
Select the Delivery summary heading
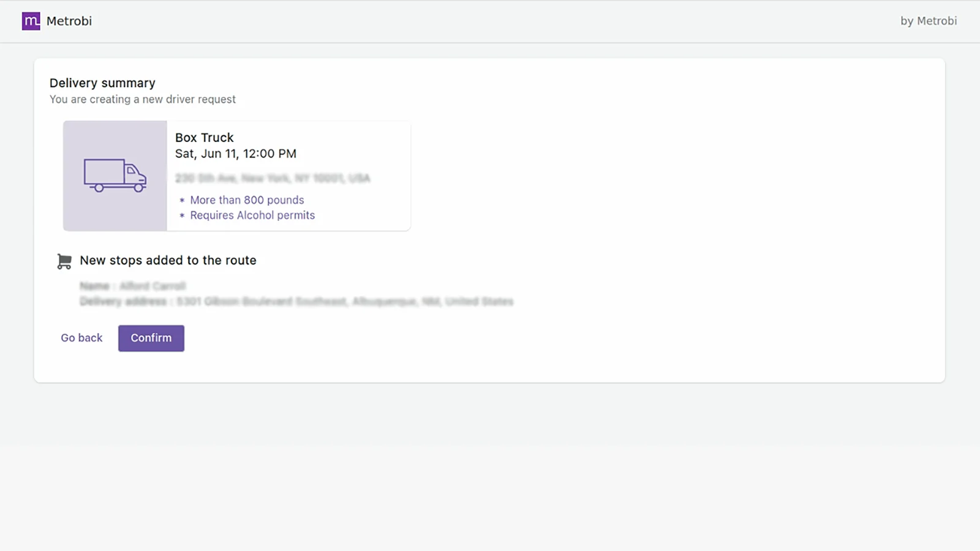point(102,83)
